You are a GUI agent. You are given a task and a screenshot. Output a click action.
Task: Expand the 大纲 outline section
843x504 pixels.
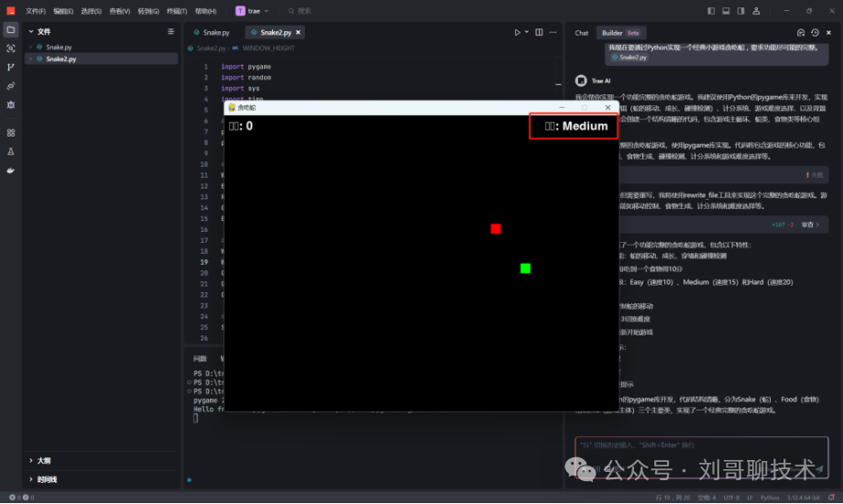tap(44, 460)
